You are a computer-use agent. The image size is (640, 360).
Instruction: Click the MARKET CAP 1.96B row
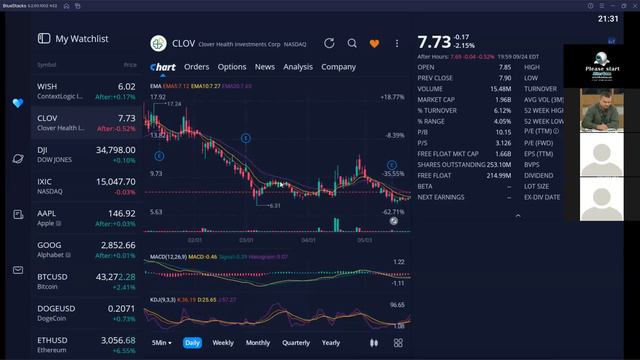(x=464, y=100)
